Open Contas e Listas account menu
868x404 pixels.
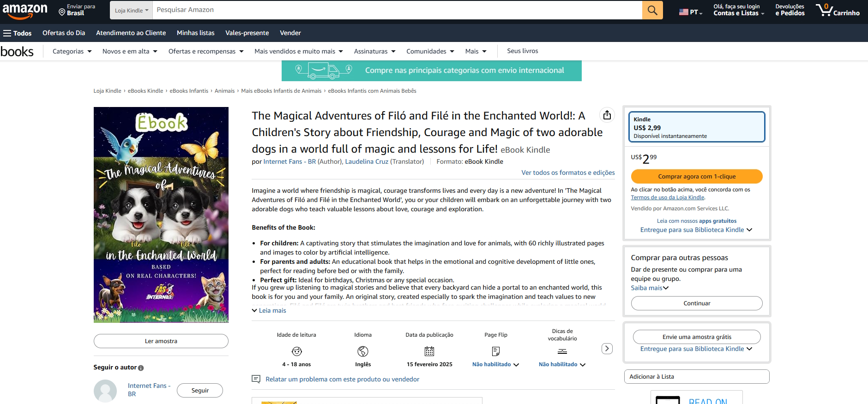pos(739,10)
